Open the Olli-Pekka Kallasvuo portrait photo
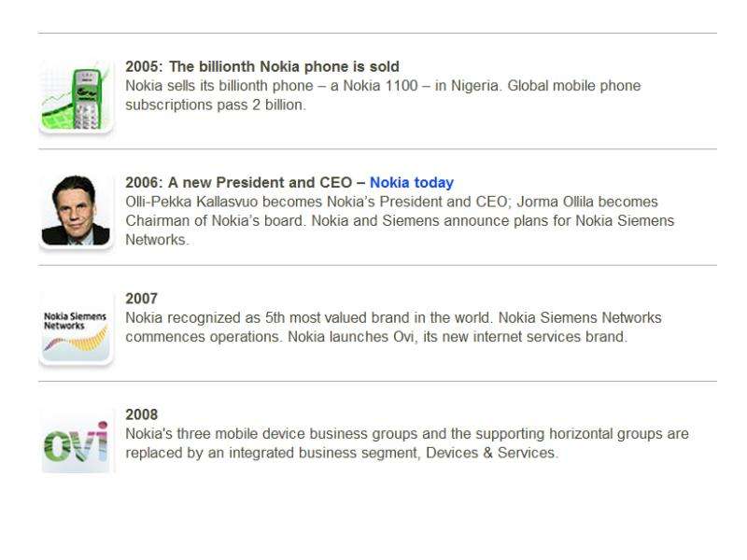The image size is (747, 560). pos(77,212)
